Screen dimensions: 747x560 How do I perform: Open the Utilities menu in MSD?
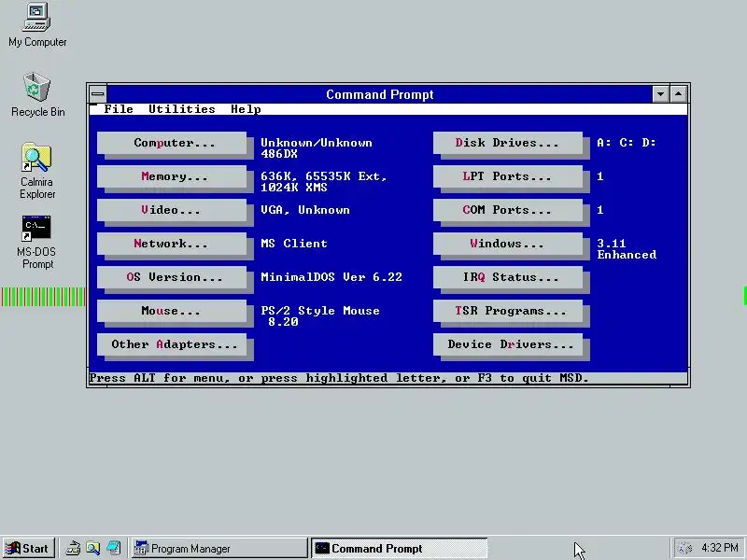pyautogui.click(x=181, y=109)
